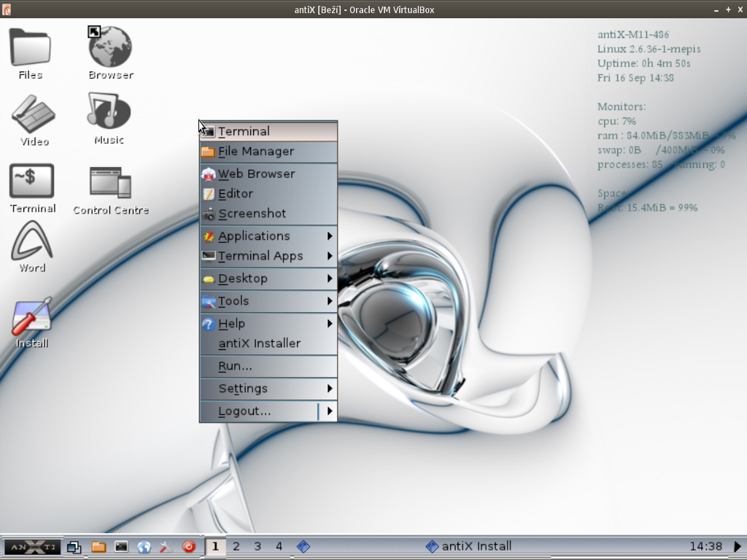Image resolution: width=747 pixels, height=560 pixels.
Task: Switch to workspace 3
Action: coord(258,547)
